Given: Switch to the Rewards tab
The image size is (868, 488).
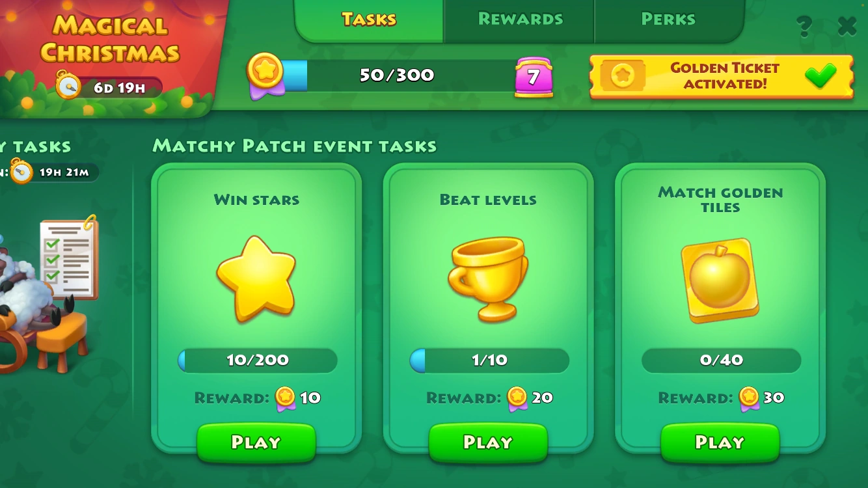Looking at the screenshot, I should 520,20.
